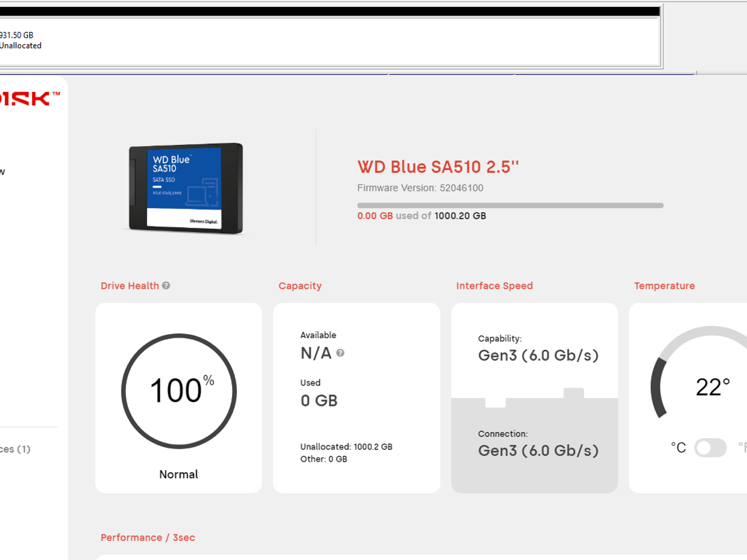Click Other: 0 GB text
Image resolution: width=747 pixels, height=560 pixels.
324,459
